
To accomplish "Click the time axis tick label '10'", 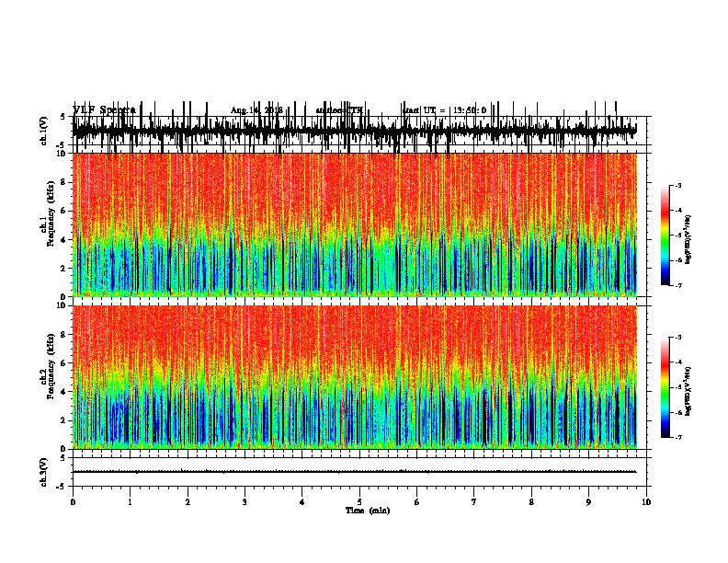I will (646, 502).
